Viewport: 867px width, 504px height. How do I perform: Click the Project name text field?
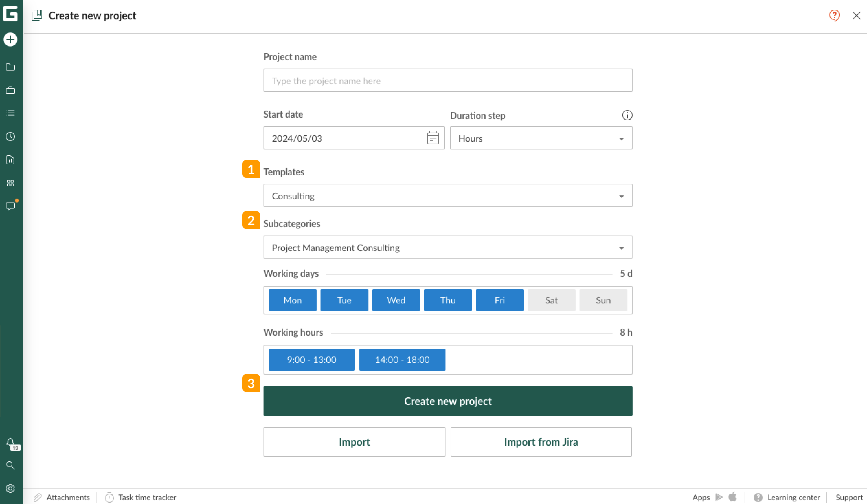click(x=448, y=81)
